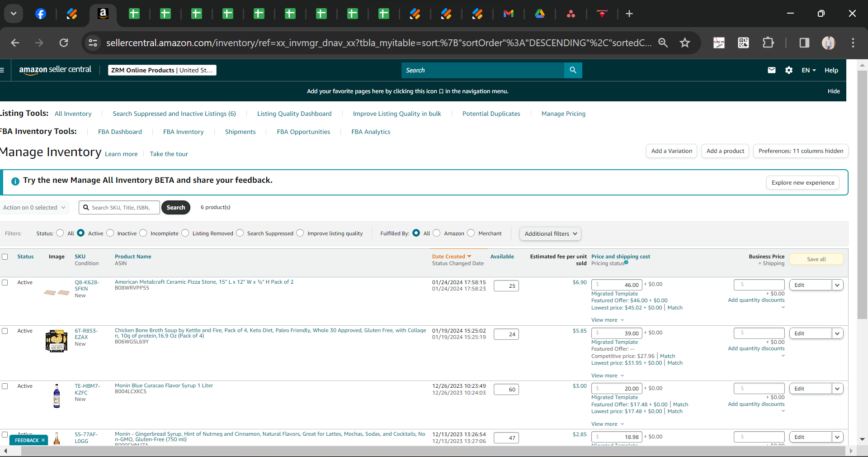Open the seller messages envelope
Viewport: 868px width, 457px height.
[772, 70]
